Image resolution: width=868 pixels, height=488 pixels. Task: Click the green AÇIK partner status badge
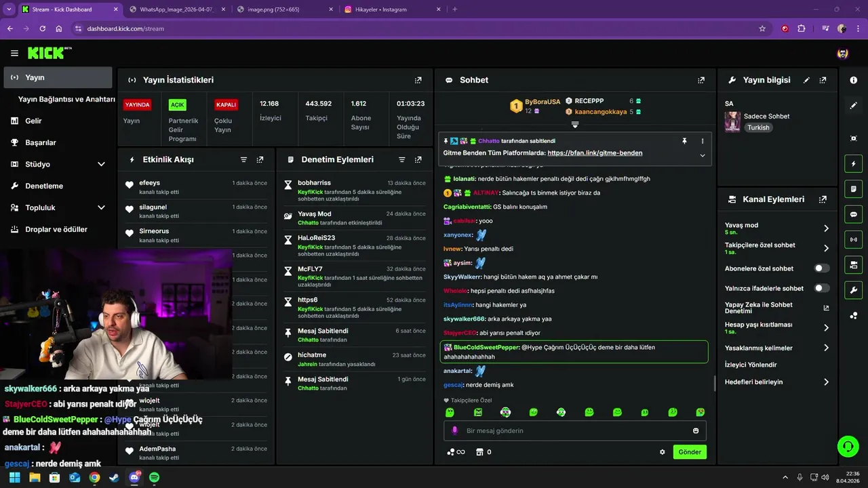(178, 105)
